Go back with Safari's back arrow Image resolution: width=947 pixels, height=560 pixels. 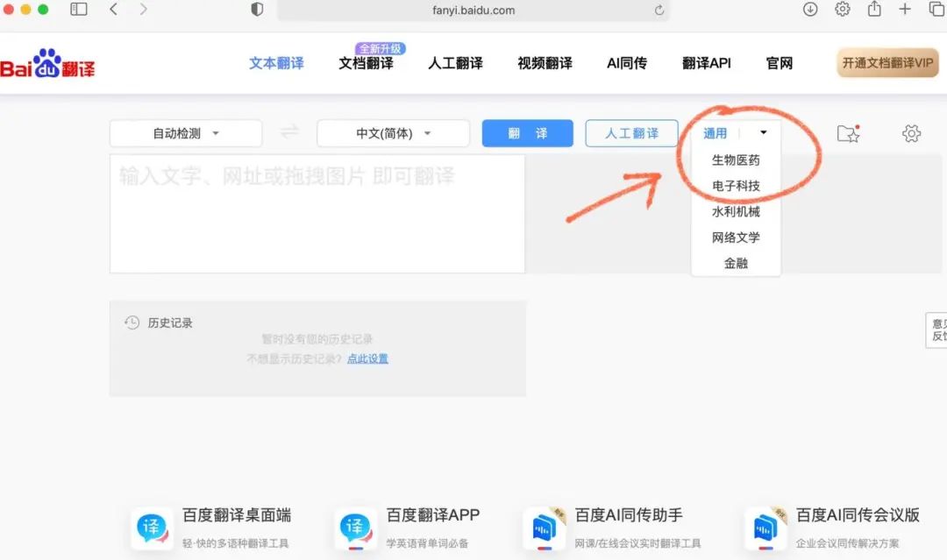click(x=113, y=9)
